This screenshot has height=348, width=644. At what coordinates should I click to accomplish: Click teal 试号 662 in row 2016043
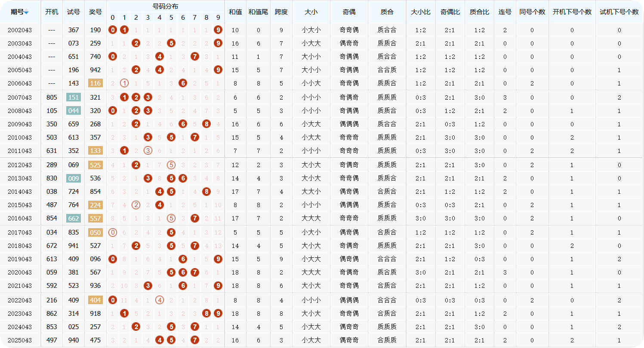74,218
